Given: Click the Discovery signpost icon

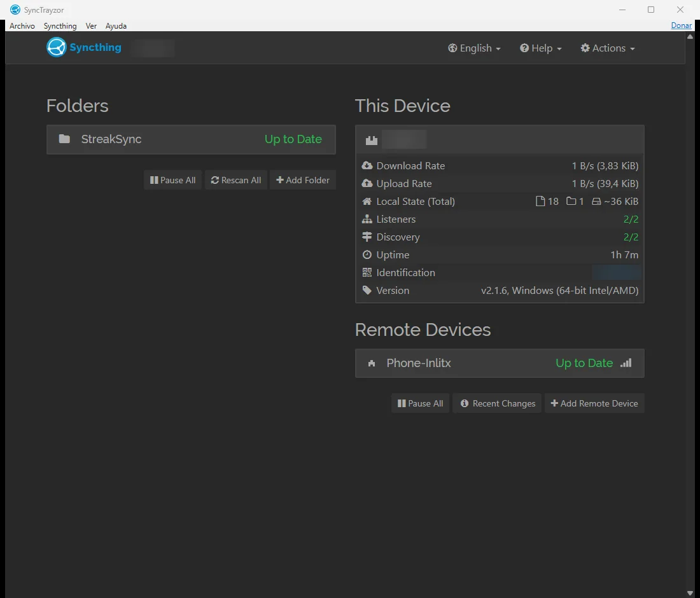Looking at the screenshot, I should tap(367, 237).
